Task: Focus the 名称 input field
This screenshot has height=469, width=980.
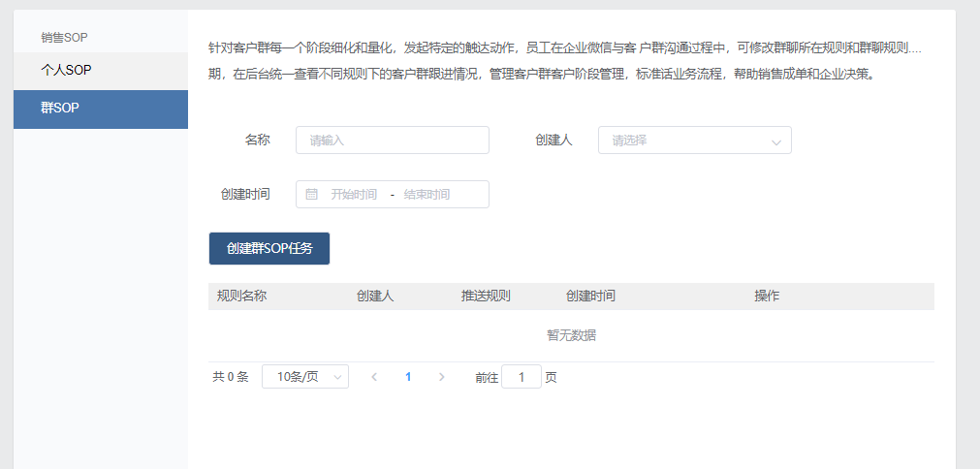Action: (392, 141)
